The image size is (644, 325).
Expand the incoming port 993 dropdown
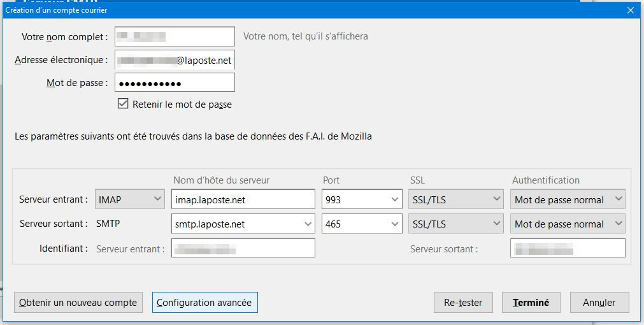(362, 199)
